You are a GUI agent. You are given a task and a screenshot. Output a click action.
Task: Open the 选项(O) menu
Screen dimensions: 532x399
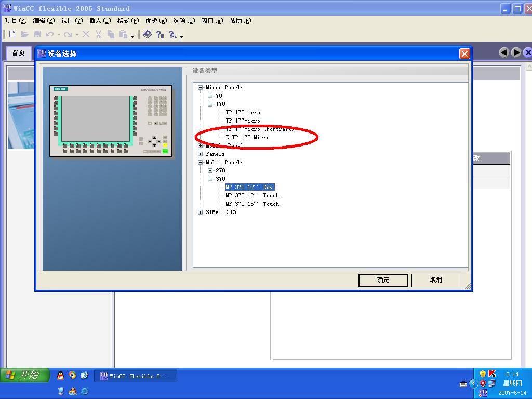pos(184,21)
